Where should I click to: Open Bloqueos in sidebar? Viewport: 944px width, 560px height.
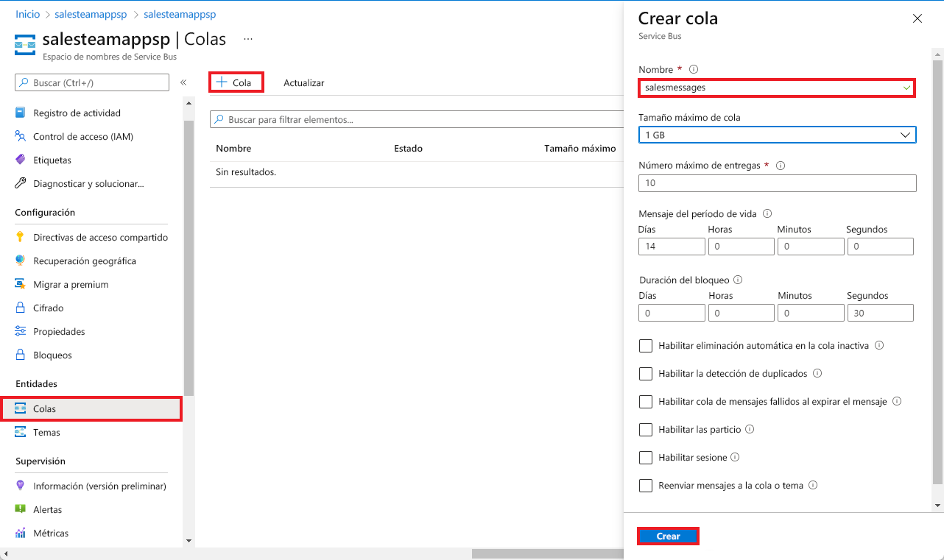[52, 355]
